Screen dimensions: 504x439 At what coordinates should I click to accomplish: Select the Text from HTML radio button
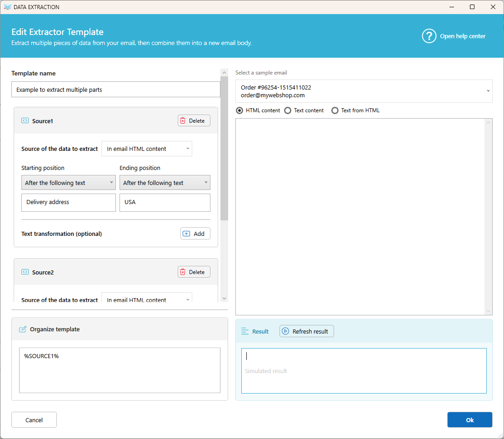[x=335, y=110]
